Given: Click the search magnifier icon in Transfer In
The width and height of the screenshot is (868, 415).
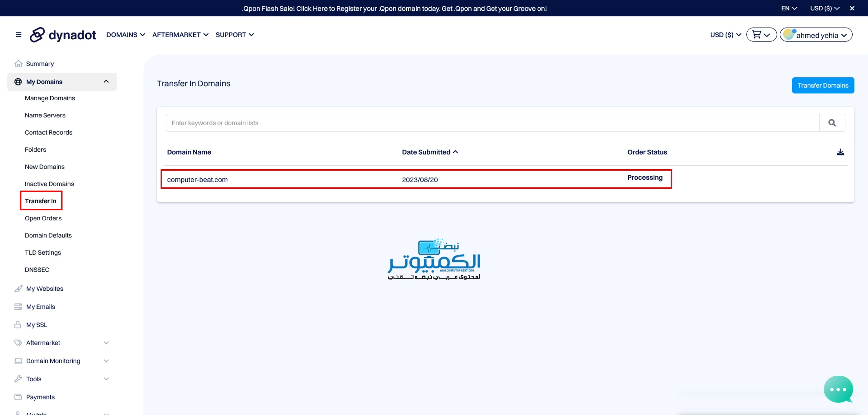Looking at the screenshot, I should pyautogui.click(x=832, y=123).
